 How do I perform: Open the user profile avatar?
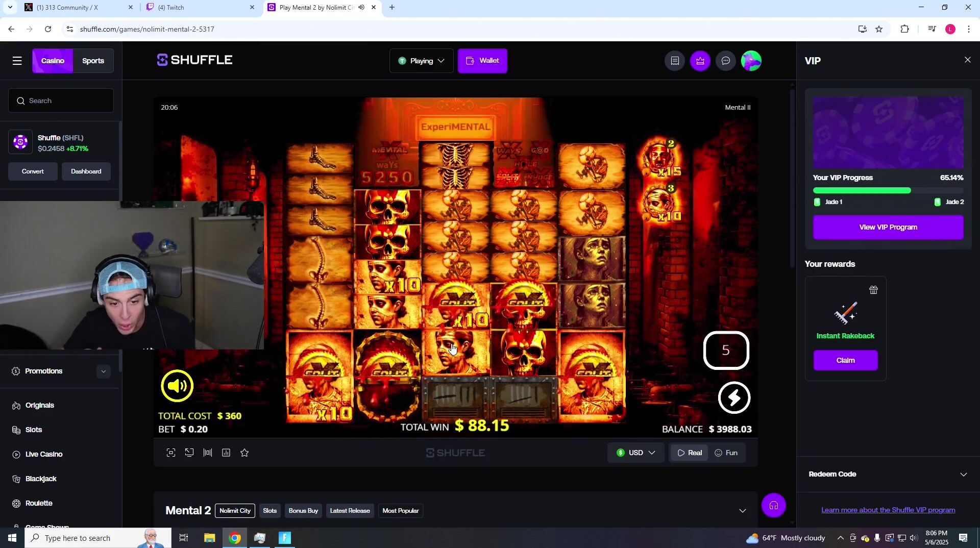click(x=751, y=61)
